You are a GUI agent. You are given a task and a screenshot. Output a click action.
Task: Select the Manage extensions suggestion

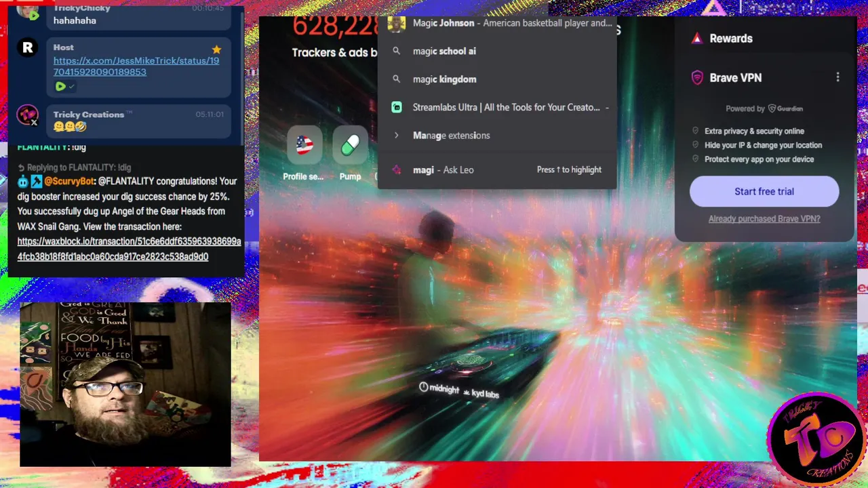497,136
